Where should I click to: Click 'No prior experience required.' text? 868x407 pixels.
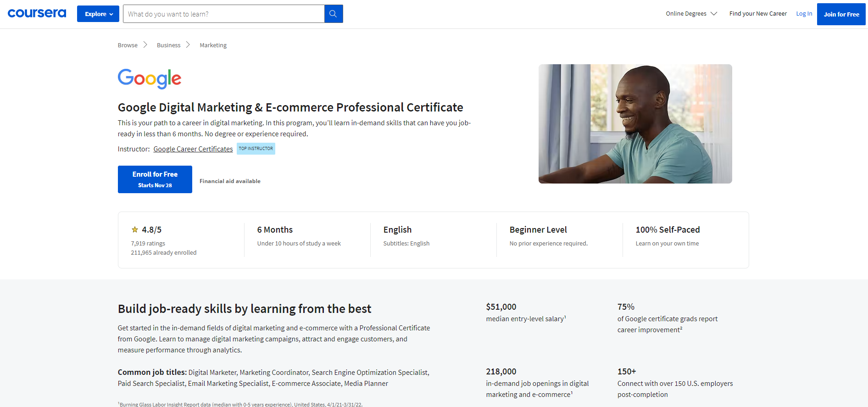549,244
